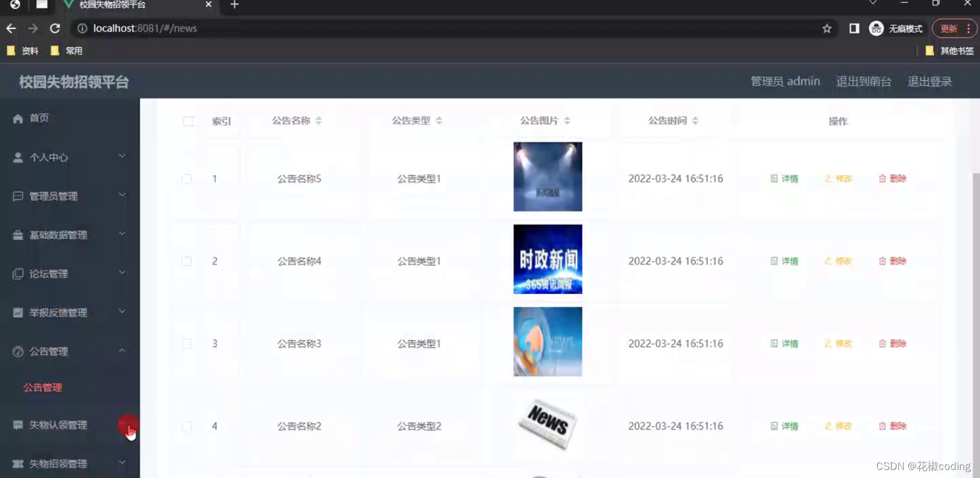The width and height of the screenshot is (980, 478).
Task: Open the 时政新闻 thumbnail image
Action: coord(548,259)
